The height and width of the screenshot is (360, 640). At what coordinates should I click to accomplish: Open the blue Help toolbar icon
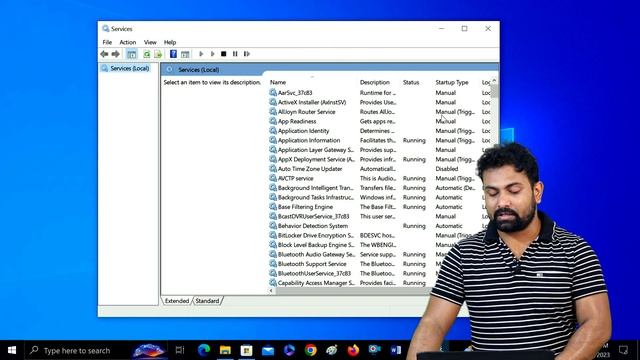click(x=173, y=54)
